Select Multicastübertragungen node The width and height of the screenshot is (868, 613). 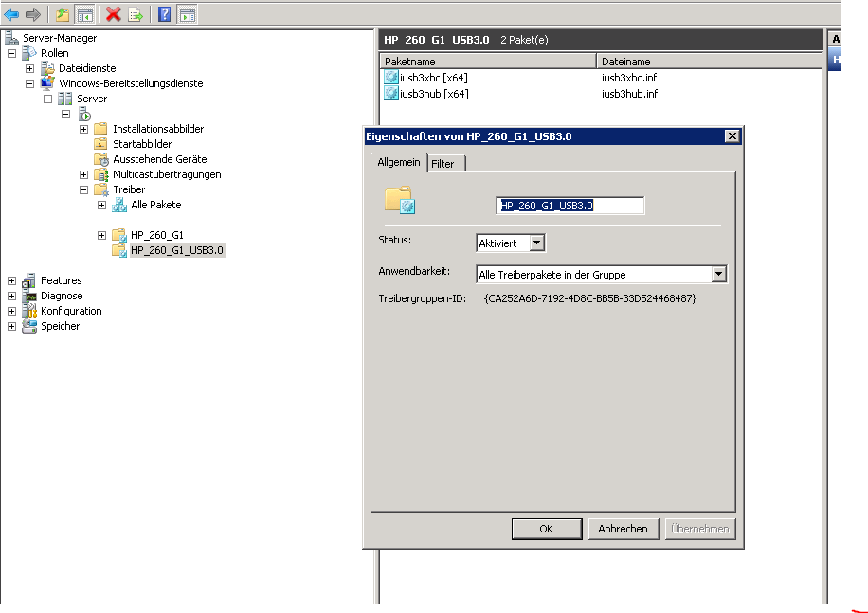coord(167,174)
